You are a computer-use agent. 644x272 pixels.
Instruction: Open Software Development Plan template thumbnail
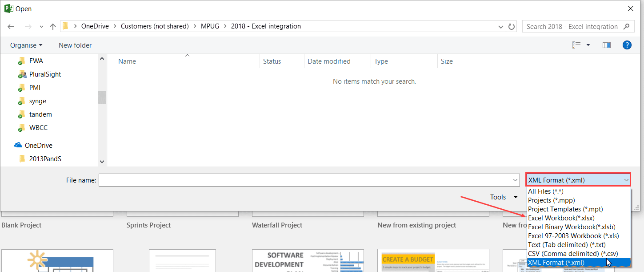(x=308, y=260)
